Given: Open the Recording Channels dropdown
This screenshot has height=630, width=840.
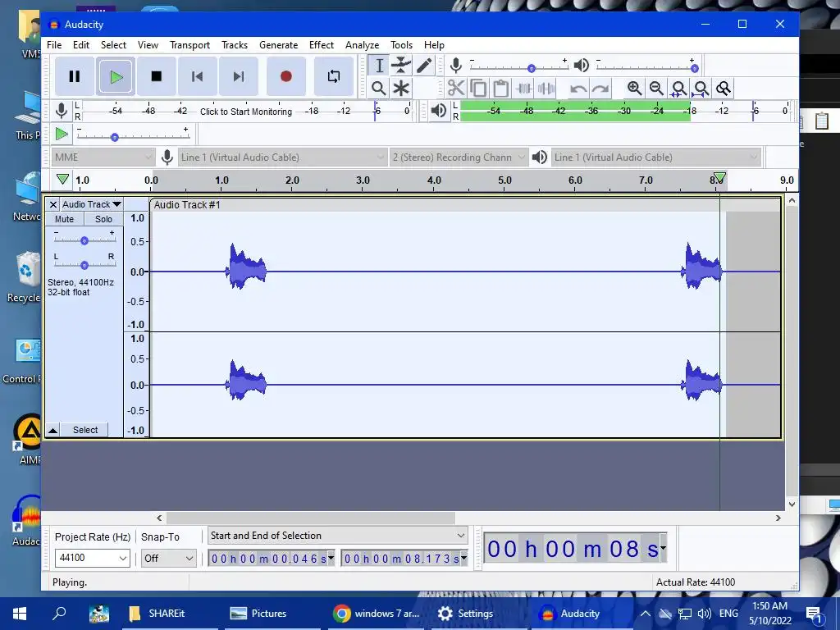Looking at the screenshot, I should pos(459,157).
